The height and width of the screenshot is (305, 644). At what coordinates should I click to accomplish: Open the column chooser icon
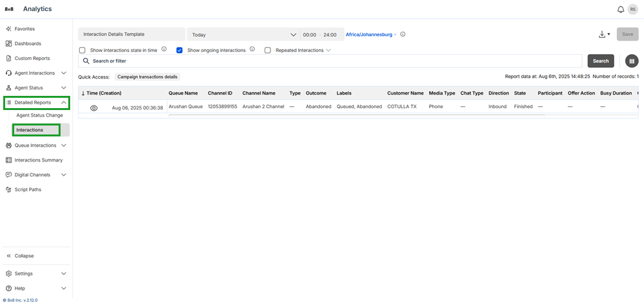tap(632, 61)
